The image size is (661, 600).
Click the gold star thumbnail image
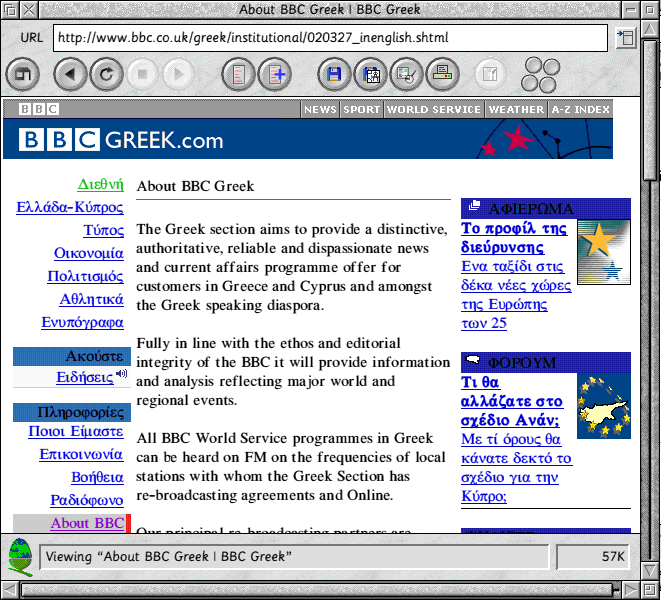[604, 252]
